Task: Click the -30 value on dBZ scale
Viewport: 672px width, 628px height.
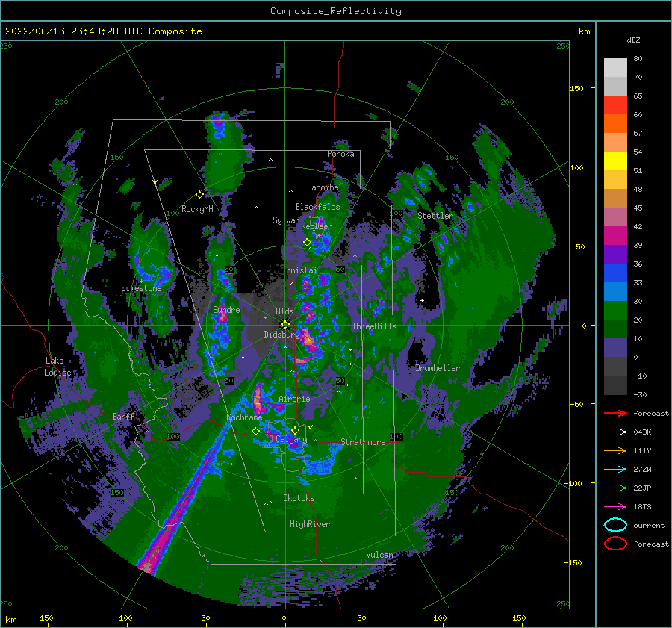Action: pyautogui.click(x=640, y=394)
